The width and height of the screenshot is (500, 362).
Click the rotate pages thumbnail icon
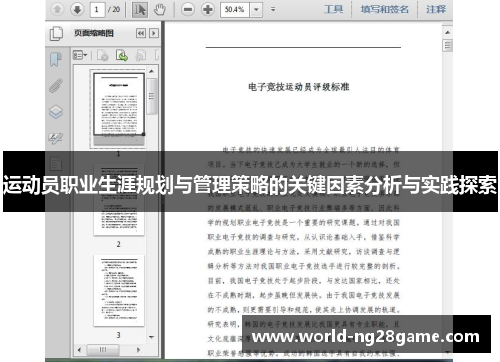point(141,55)
